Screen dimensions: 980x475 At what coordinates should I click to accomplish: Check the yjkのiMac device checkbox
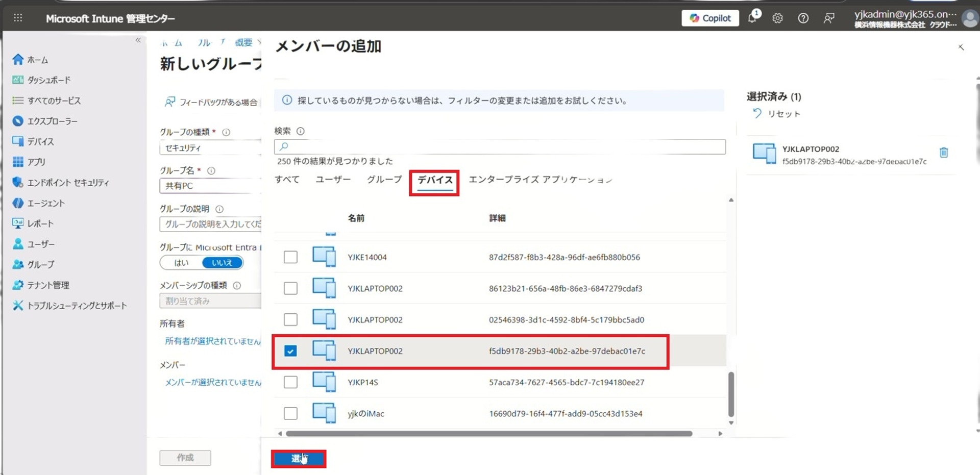point(290,413)
